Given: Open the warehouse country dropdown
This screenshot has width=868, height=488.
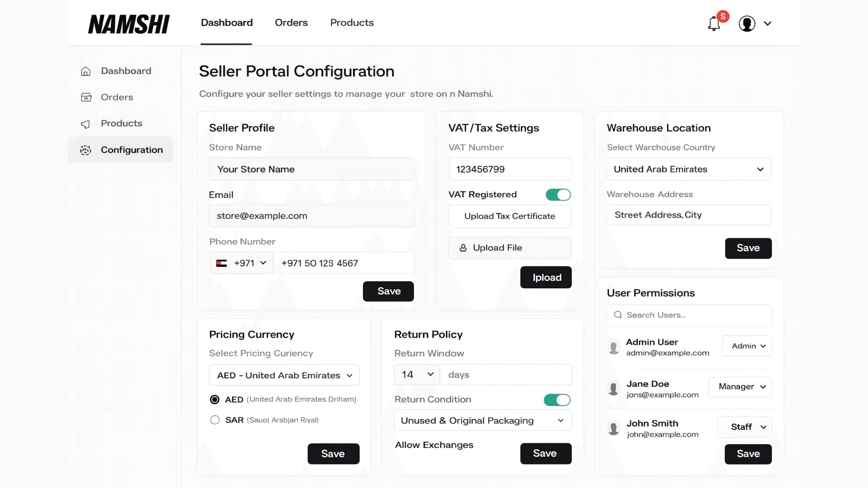Looking at the screenshot, I should coord(689,169).
